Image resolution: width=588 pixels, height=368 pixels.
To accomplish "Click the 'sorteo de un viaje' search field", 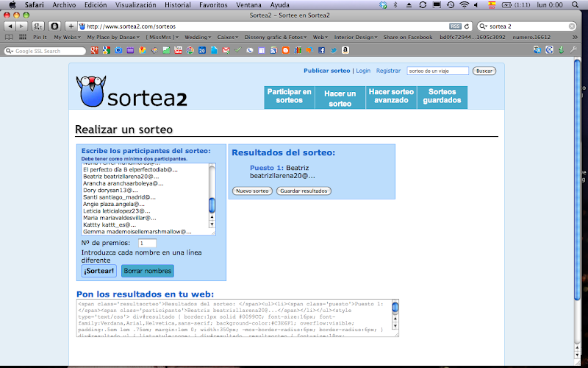I will (x=437, y=71).
